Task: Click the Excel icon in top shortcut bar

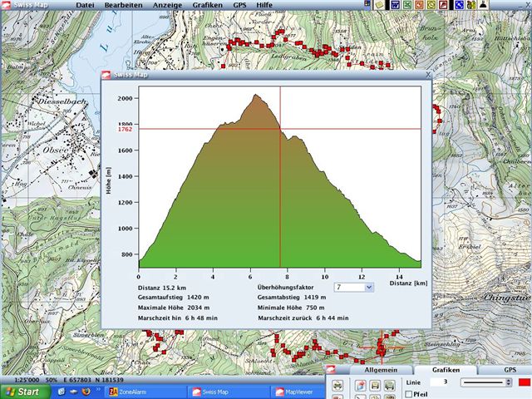Action: point(407,5)
